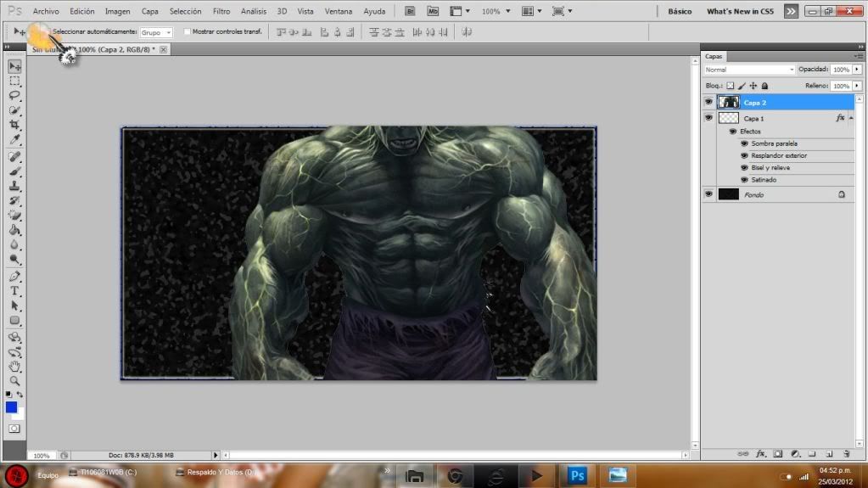Screen dimensions: 868x488
Task: Hide Sombra paralela effect
Action: (x=745, y=143)
